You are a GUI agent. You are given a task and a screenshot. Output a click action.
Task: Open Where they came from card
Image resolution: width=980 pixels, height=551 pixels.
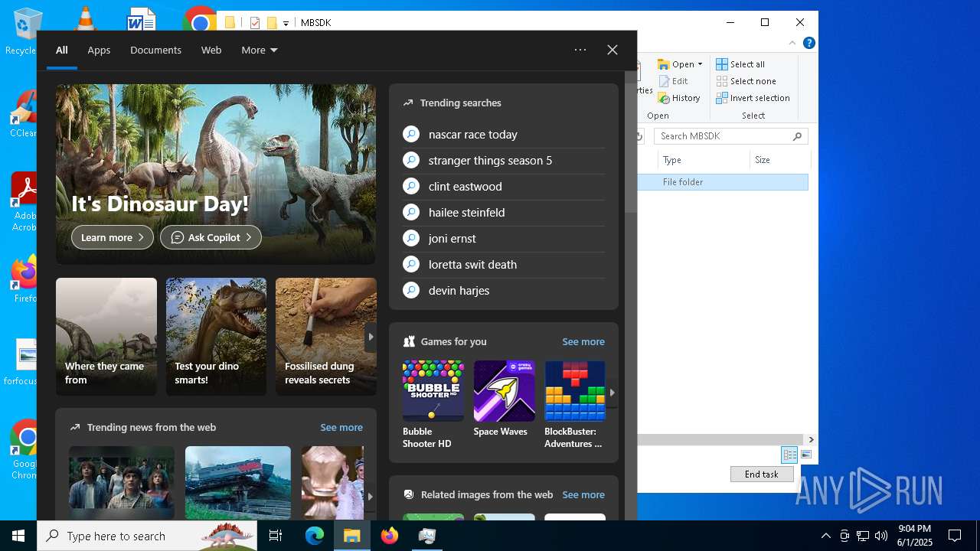pyautogui.click(x=106, y=337)
